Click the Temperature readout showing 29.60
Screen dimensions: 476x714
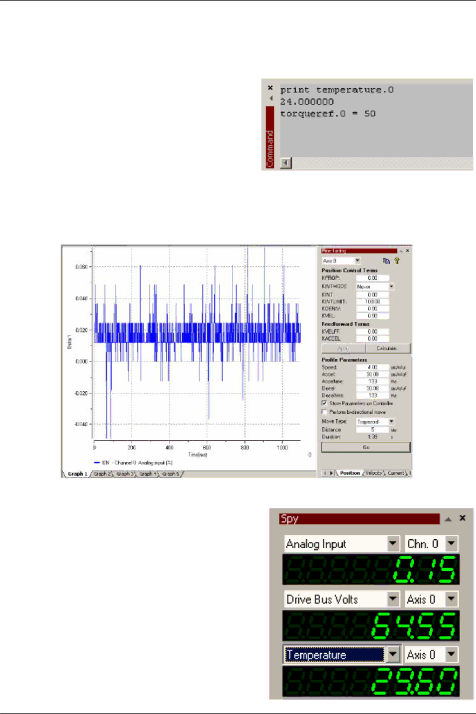click(371, 682)
